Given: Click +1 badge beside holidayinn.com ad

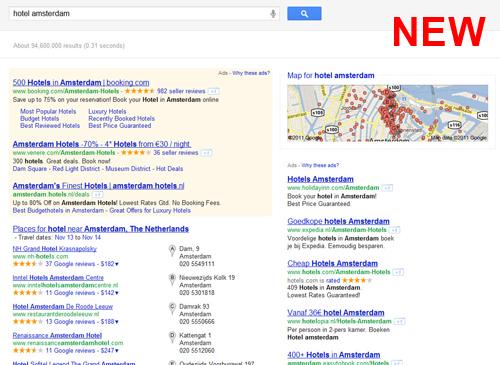Looking at the screenshot, I should click(387, 188).
